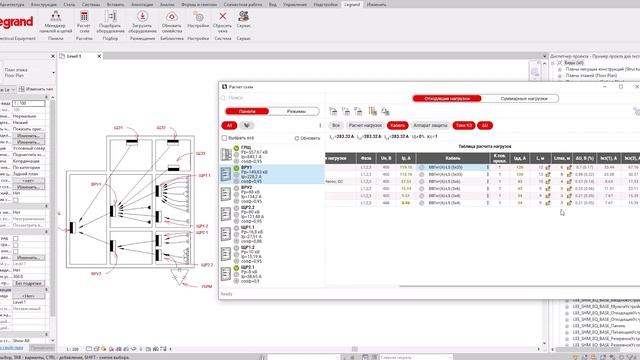Screen dimensions: 640x360
Task: Expand Виды (all) node in project browser
Action: [x=553, y=63]
